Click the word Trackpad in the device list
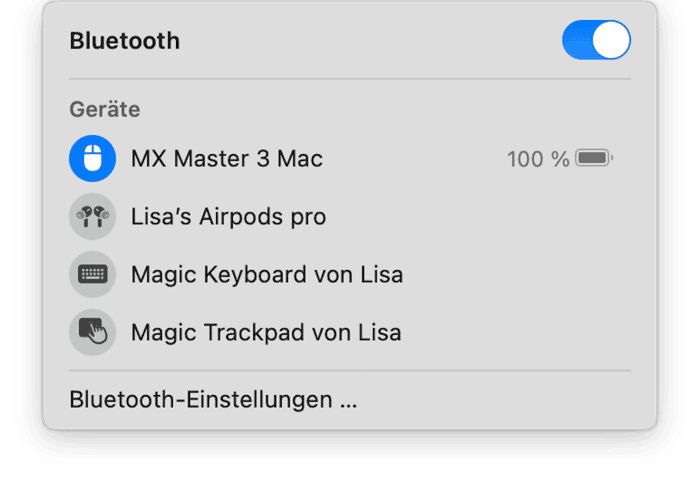The image size is (700, 480). point(254,333)
